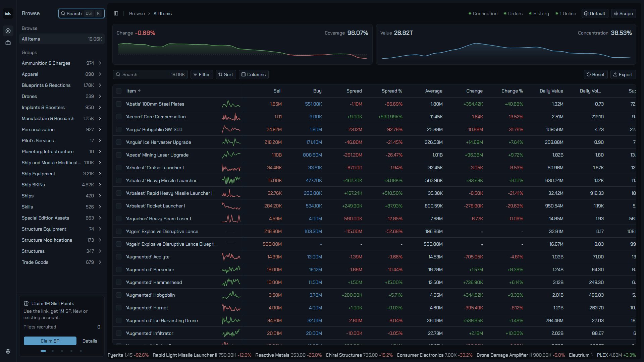Screen dimensions: 644x362
Task: Click the Value 26.82T chart
Action: coord(506,44)
